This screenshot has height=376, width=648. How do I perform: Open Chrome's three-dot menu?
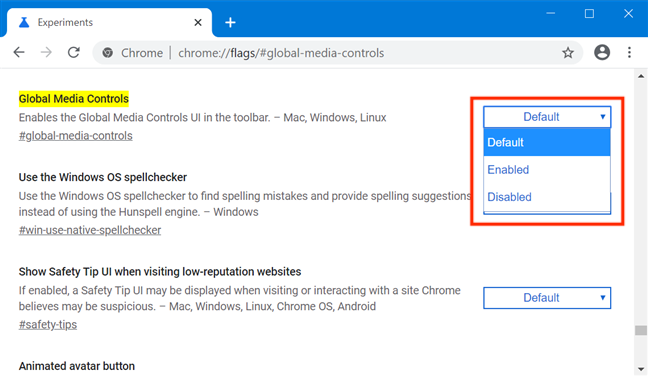[629, 52]
